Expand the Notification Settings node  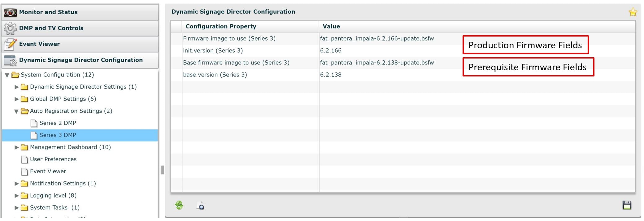17,184
